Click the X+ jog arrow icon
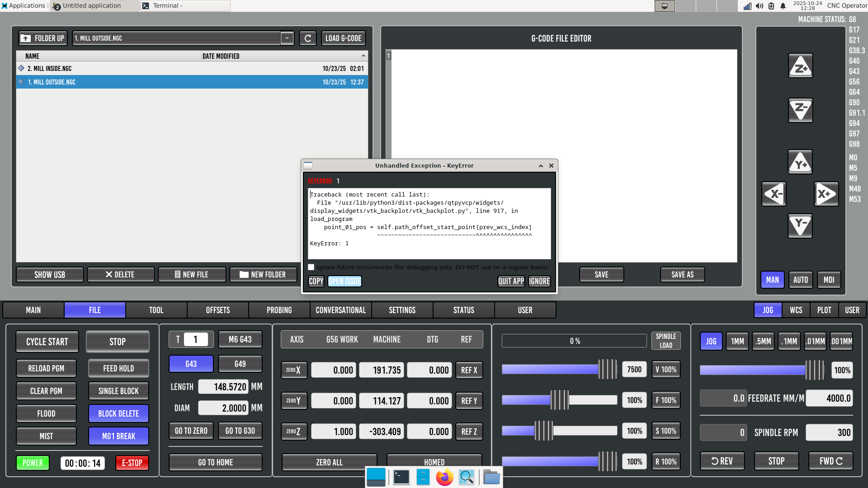The image size is (868, 488). [826, 194]
